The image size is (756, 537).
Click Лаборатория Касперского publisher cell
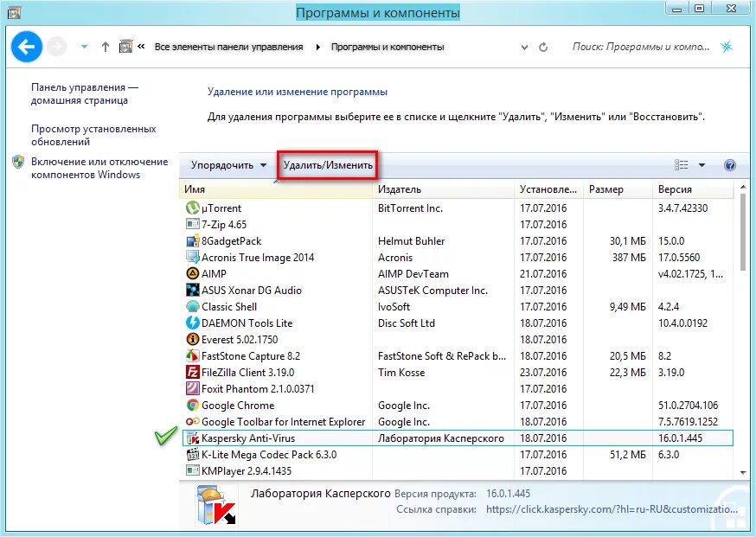(x=440, y=438)
